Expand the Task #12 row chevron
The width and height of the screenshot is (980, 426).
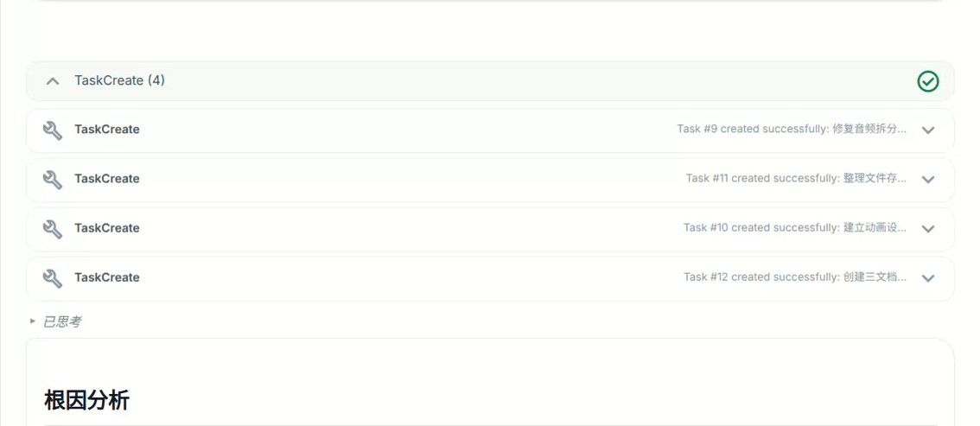pos(928,278)
